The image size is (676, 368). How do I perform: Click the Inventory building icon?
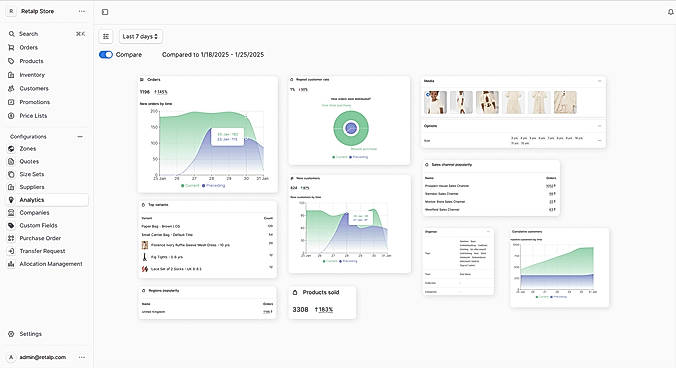coord(11,75)
